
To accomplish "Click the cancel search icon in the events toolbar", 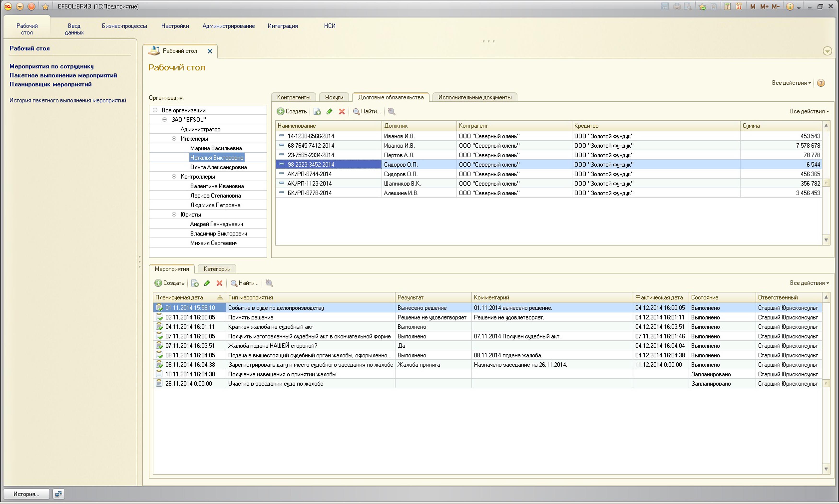I will pos(269,283).
